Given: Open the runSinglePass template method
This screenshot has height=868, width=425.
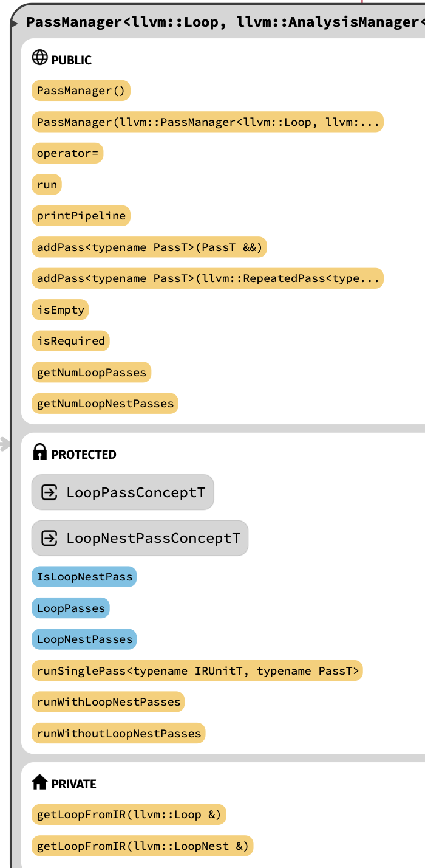Looking at the screenshot, I should pos(197,671).
